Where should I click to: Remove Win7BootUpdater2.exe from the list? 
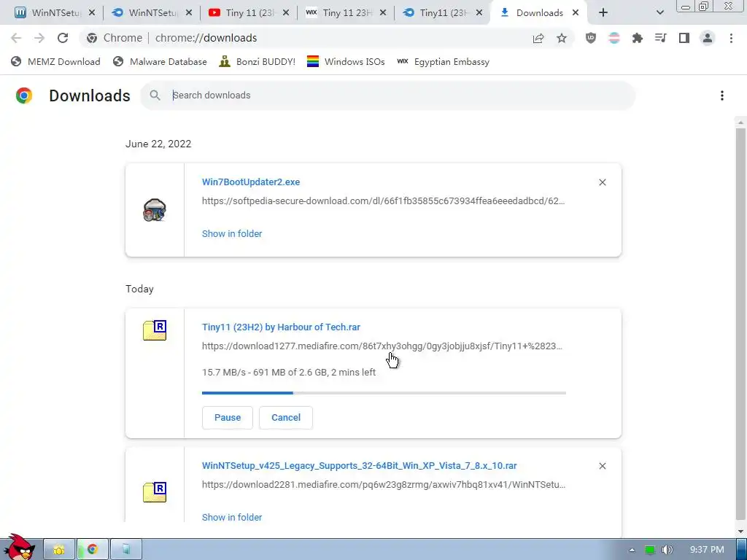coord(603,182)
